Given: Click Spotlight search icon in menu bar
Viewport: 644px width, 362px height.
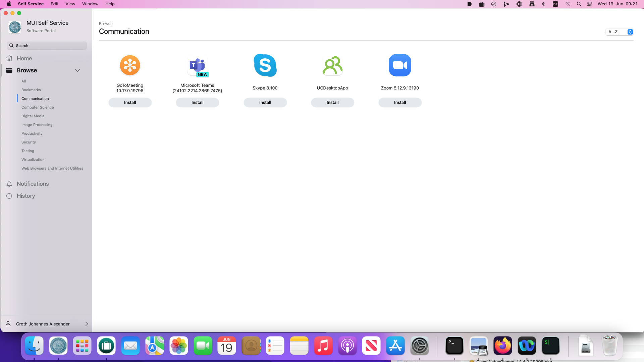Looking at the screenshot, I should (x=579, y=4).
